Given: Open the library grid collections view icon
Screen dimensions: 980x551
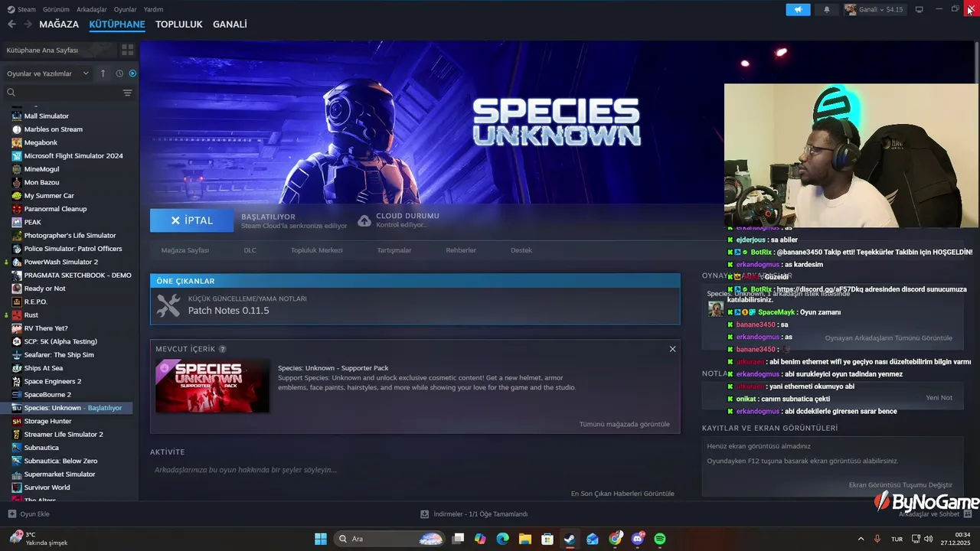Looking at the screenshot, I should click(x=127, y=50).
